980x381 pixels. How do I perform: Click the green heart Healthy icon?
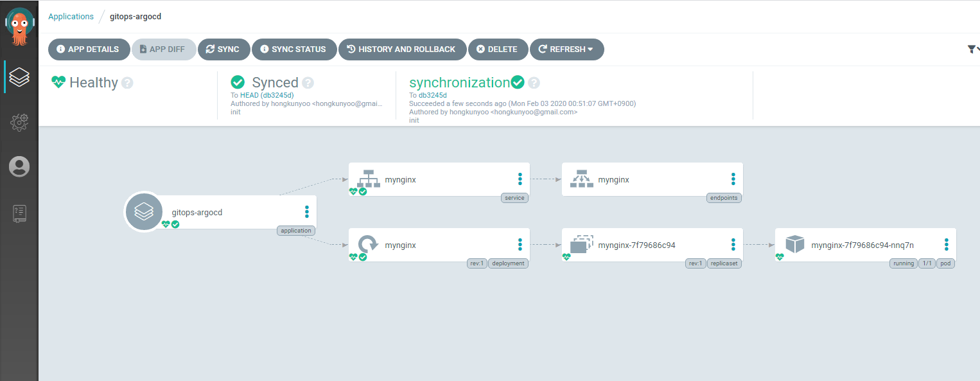point(58,82)
